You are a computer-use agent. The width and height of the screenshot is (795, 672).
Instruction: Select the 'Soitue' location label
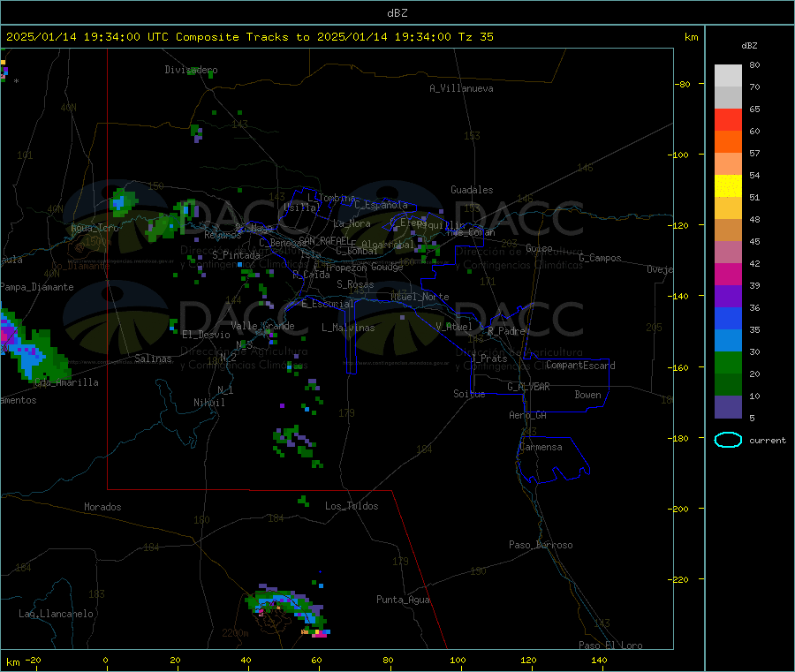click(469, 394)
